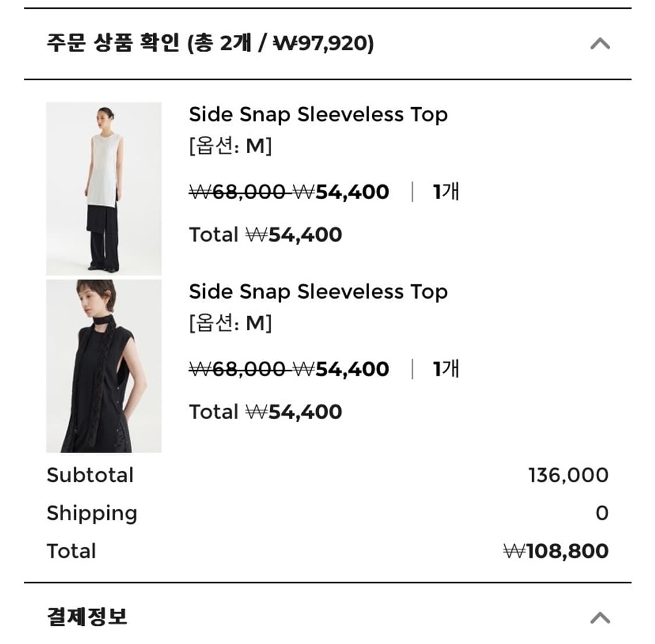Open the black sleeveless top thumbnail

tap(104, 366)
